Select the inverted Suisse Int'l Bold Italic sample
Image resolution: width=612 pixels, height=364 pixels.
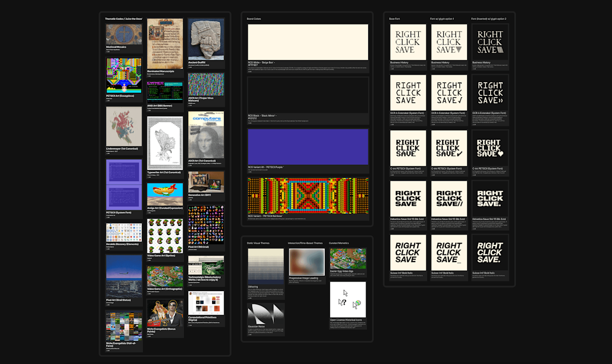[x=491, y=252]
